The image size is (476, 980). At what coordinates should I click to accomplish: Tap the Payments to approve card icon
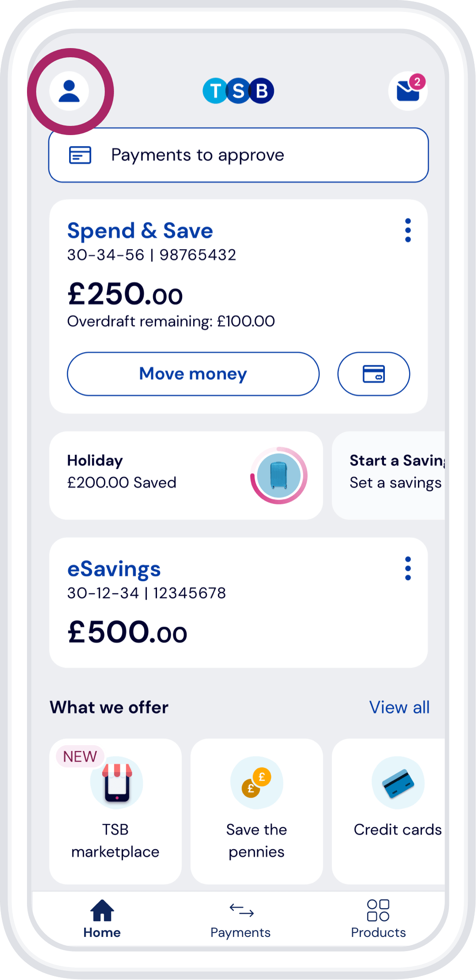80,155
